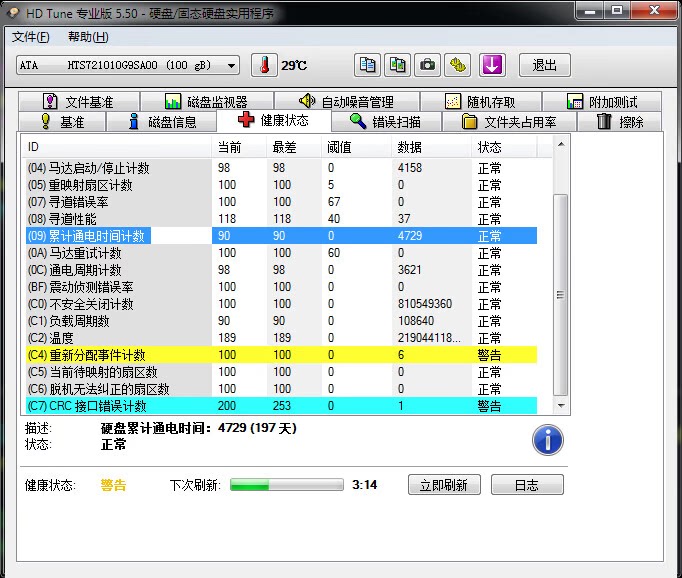Screen dimensions: 682x578
Task: Click the scrollbar up arrow
Action: point(561,144)
